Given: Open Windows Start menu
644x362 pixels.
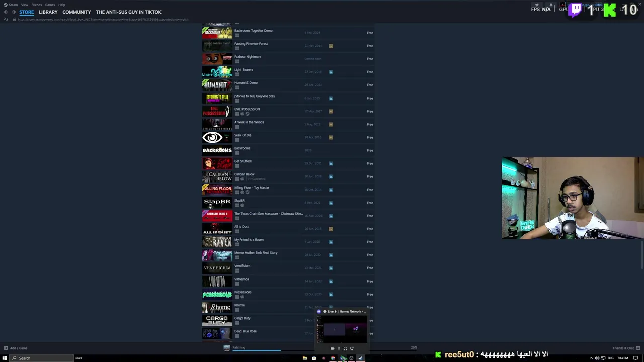Looking at the screenshot, I should [5, 358].
